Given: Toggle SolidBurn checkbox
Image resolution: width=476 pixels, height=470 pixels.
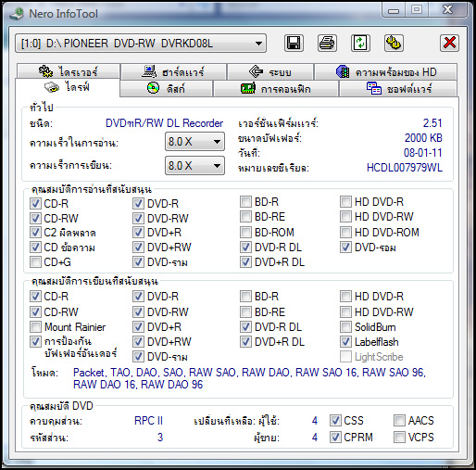Looking at the screenshot, I should 345,326.
